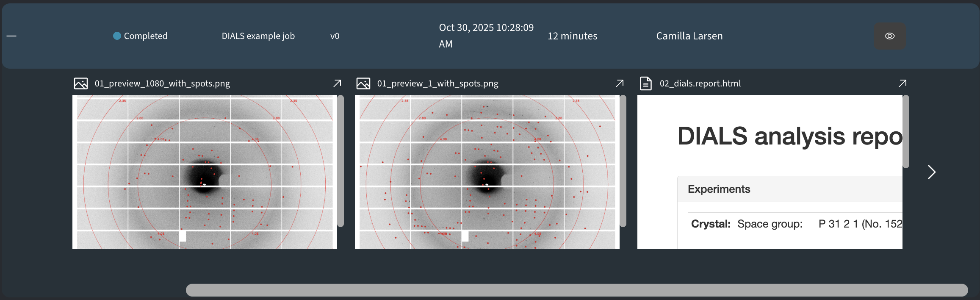
Task: Open 02_dials.report.html external arrow
Action: click(x=902, y=83)
